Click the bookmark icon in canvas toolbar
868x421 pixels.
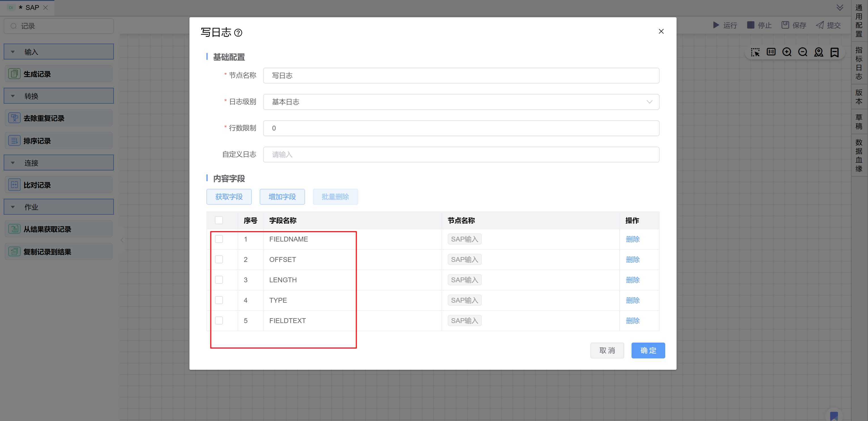click(835, 52)
